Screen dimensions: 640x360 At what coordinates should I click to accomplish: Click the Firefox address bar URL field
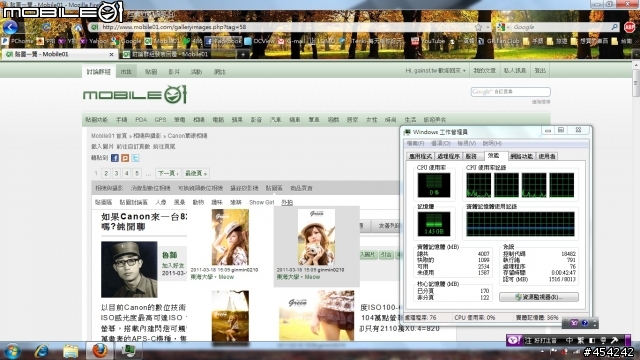tap(286, 27)
